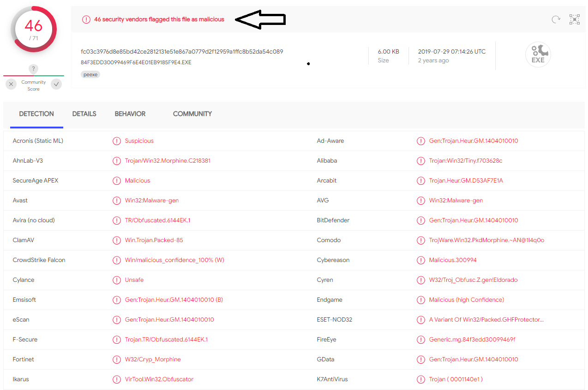
Task: Click alert icon for AhnLab-V3 result
Action: pyautogui.click(x=117, y=161)
